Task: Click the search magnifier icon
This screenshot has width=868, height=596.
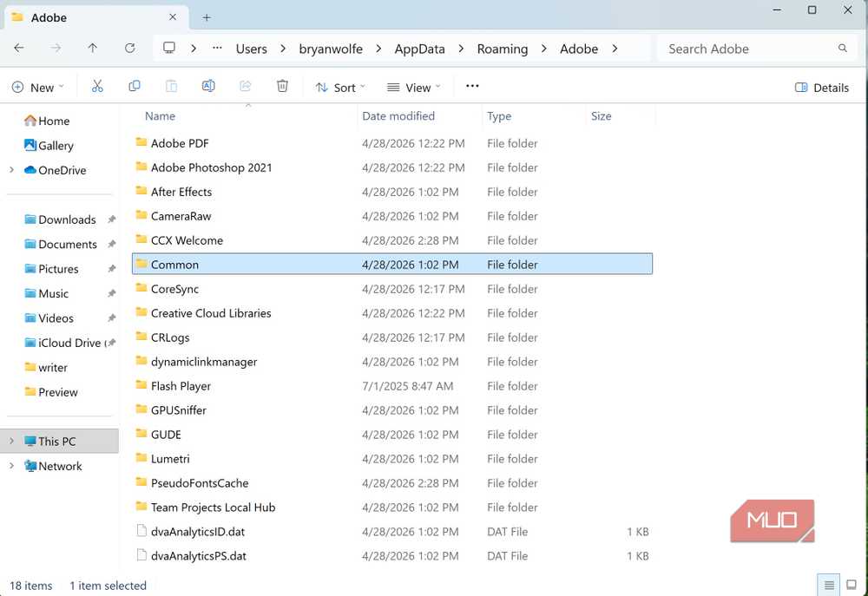Action: pyautogui.click(x=843, y=49)
